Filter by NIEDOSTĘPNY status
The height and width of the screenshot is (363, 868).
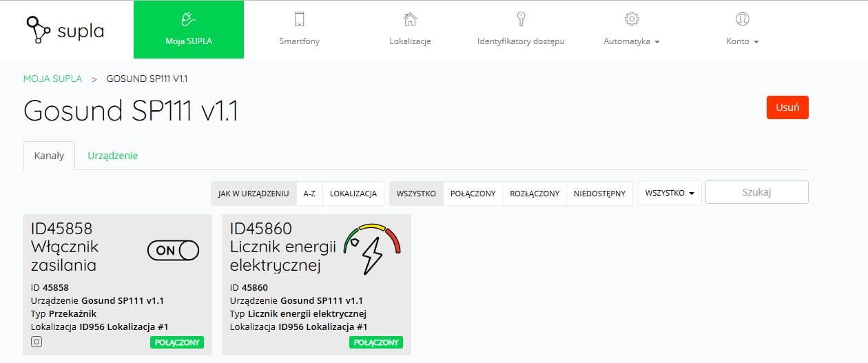(599, 194)
